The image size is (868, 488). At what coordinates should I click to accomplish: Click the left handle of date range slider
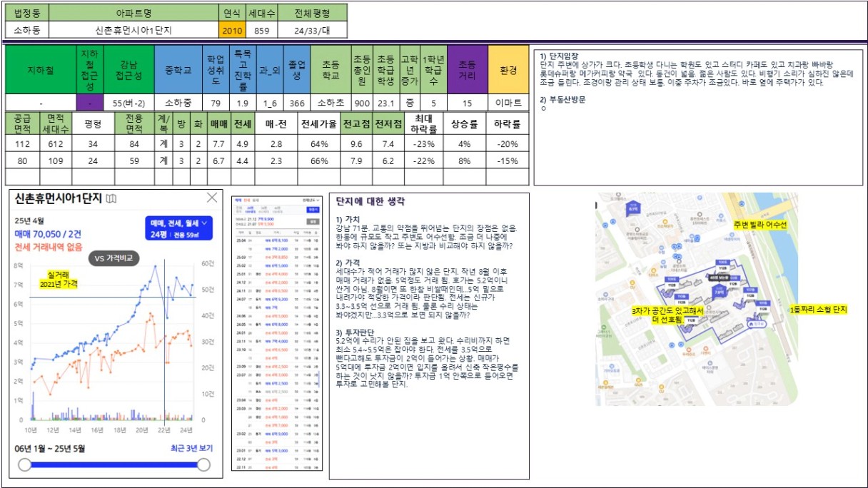click(x=25, y=465)
